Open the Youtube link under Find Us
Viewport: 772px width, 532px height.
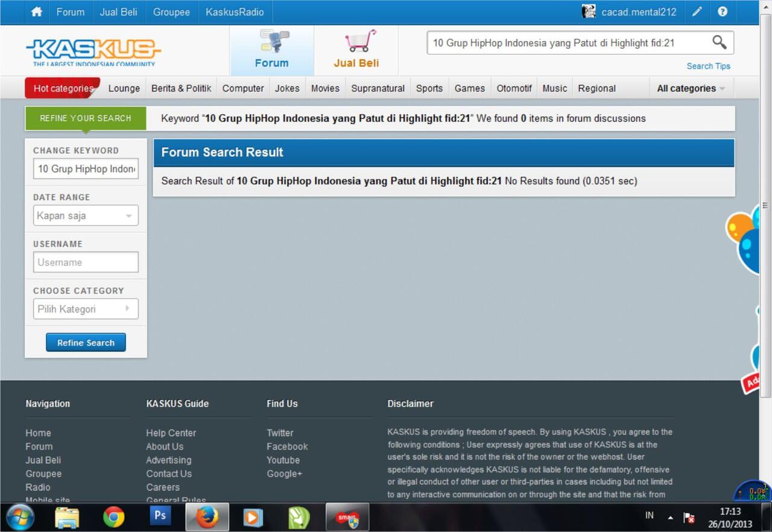pos(283,460)
